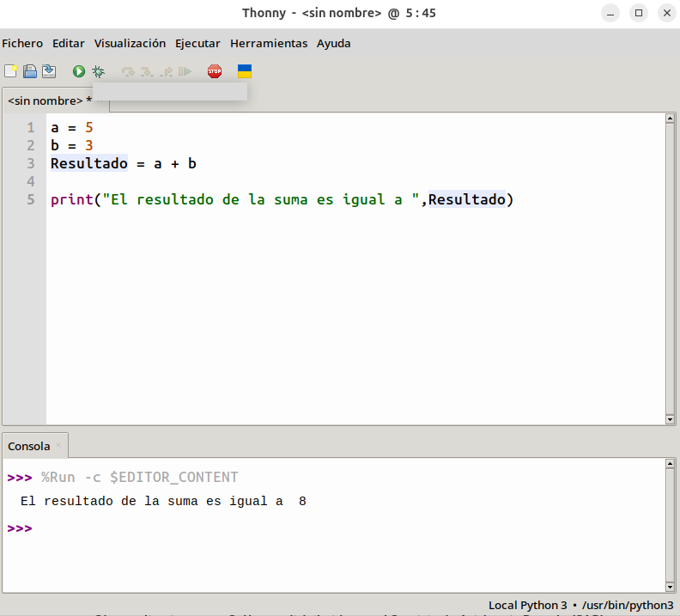
Task: Close the Thonny window
Action: click(x=667, y=13)
